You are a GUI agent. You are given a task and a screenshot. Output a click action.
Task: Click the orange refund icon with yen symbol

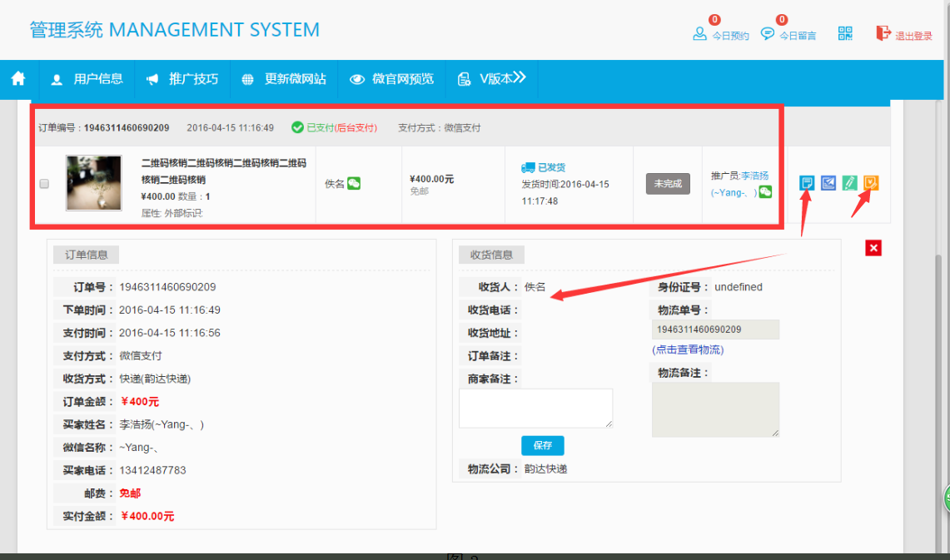click(x=871, y=183)
